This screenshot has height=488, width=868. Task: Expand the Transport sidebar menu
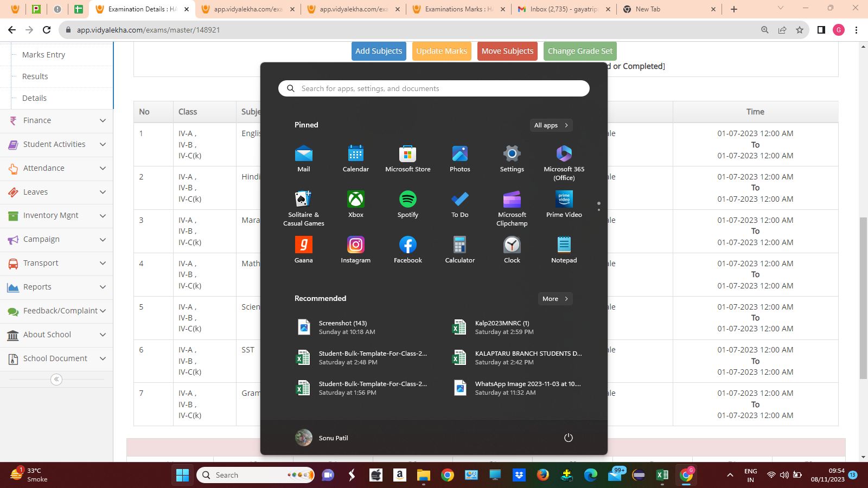pos(56,263)
